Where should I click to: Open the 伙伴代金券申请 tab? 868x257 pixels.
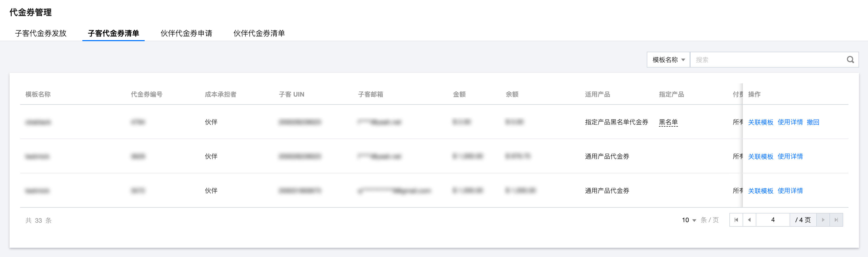[186, 33]
